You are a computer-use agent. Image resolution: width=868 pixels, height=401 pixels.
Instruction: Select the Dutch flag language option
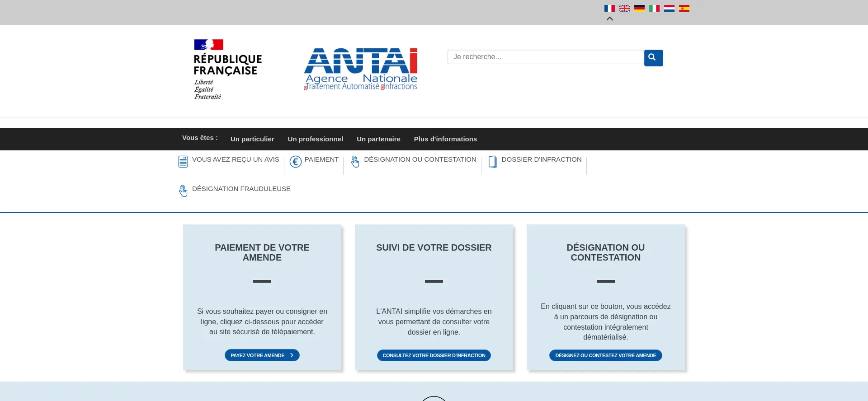point(669,8)
